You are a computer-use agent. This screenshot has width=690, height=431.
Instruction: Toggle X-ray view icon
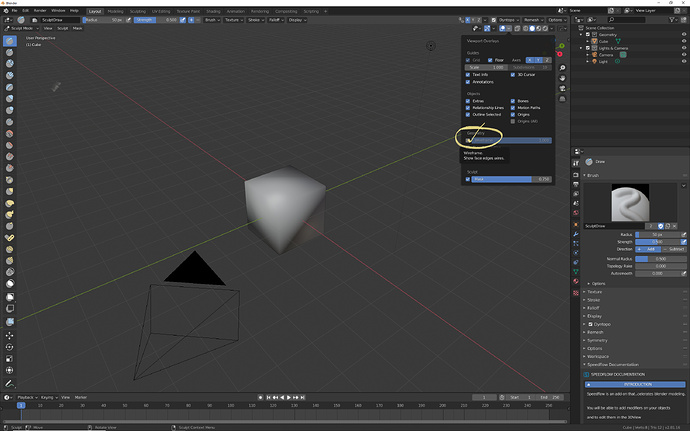point(517,29)
